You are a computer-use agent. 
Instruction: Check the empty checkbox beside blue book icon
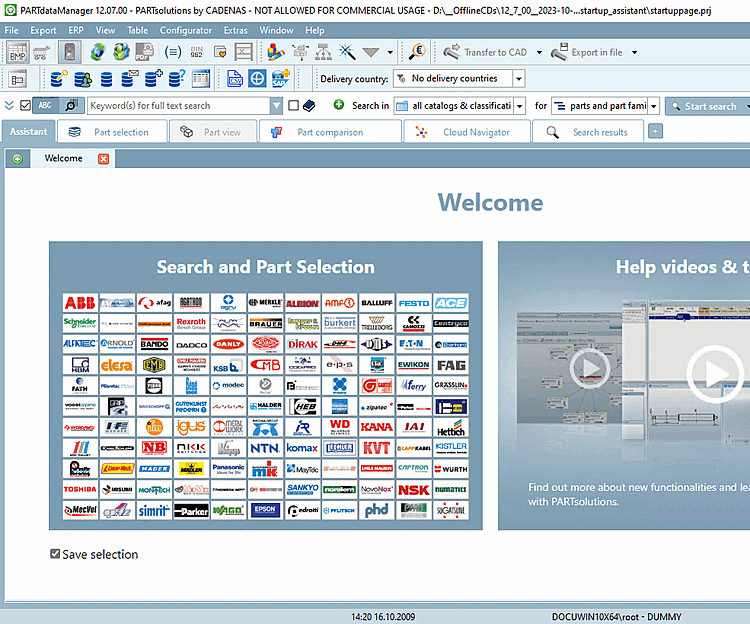(x=294, y=105)
